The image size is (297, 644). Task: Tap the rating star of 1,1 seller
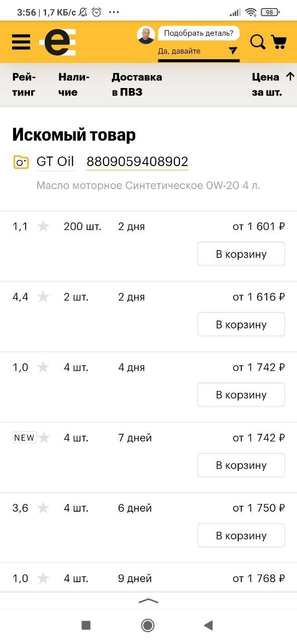[x=43, y=226]
